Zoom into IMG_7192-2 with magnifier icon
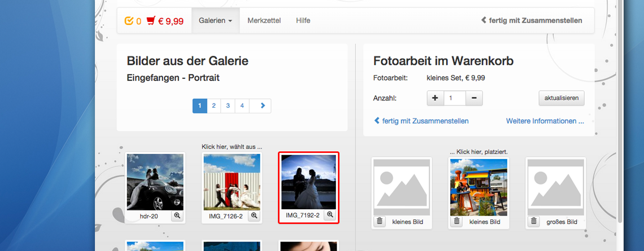 [330, 215]
